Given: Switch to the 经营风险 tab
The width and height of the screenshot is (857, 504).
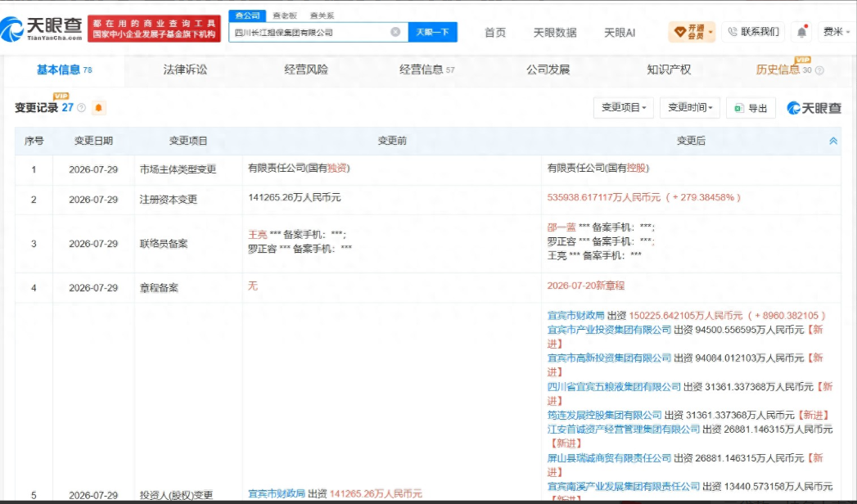Looking at the screenshot, I should click(x=306, y=70).
